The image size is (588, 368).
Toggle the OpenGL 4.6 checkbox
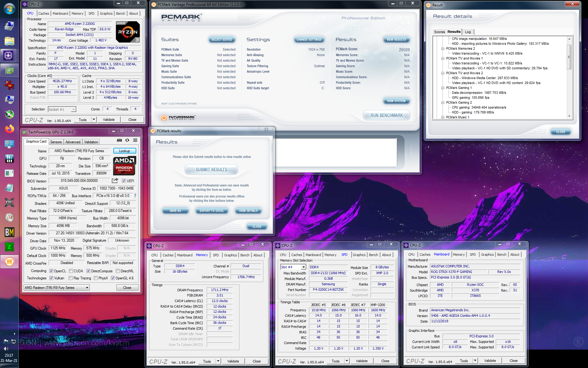point(113,278)
